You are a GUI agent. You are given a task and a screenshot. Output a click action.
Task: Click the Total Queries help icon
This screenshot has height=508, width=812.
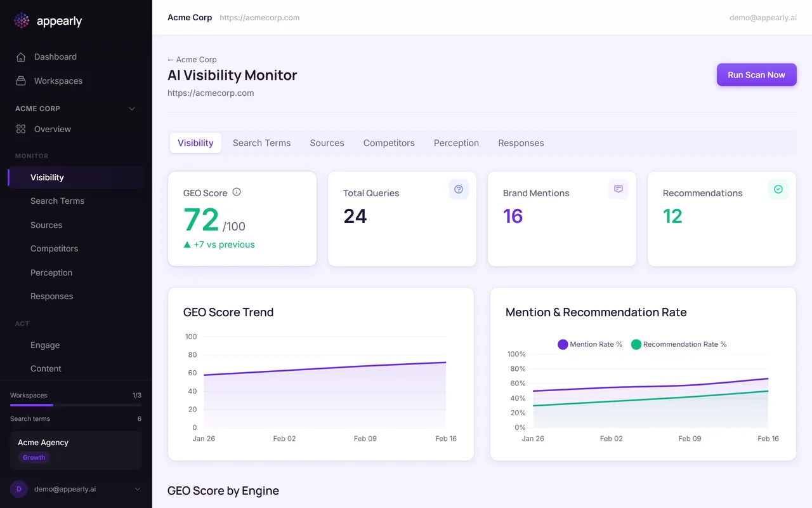pos(459,189)
